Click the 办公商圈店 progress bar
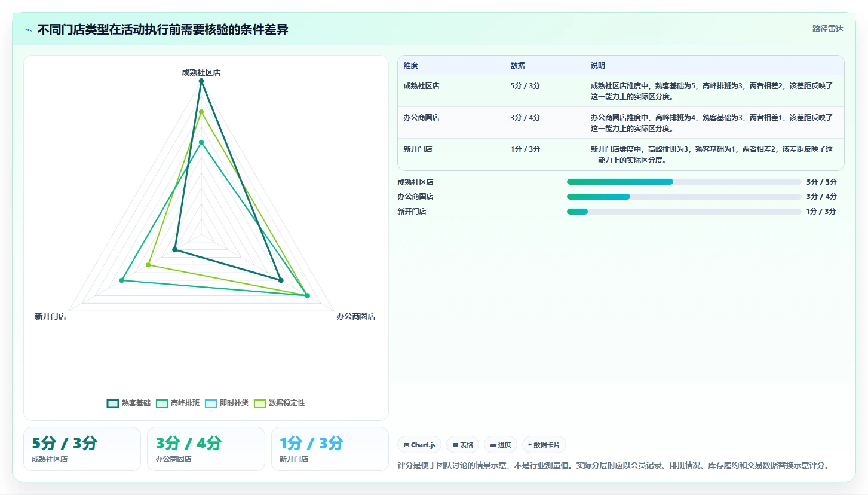868x495 pixels. tap(684, 197)
